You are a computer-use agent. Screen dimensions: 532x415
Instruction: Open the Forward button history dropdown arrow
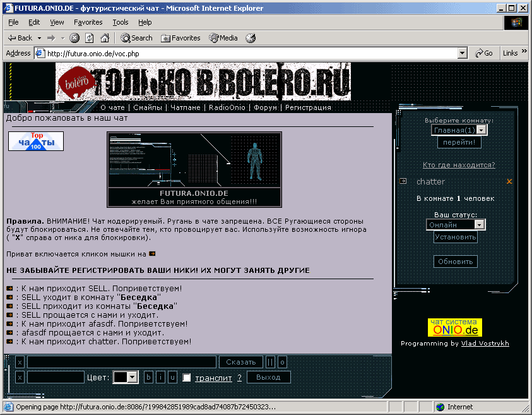(x=62, y=38)
